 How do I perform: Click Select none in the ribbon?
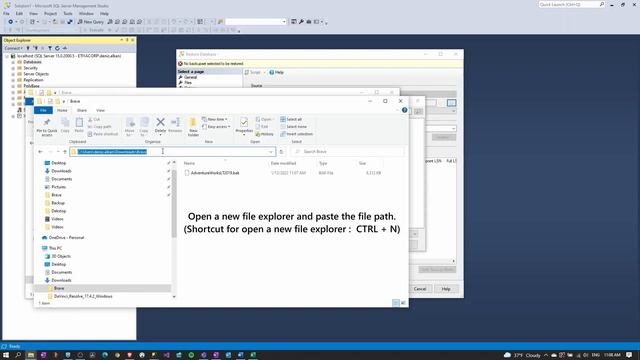pos(293,127)
